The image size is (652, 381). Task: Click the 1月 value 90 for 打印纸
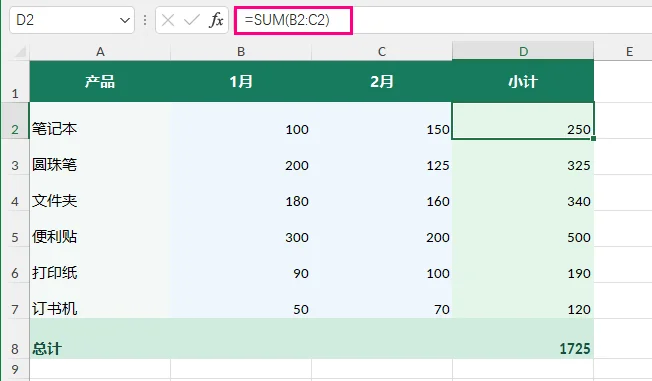(x=241, y=265)
